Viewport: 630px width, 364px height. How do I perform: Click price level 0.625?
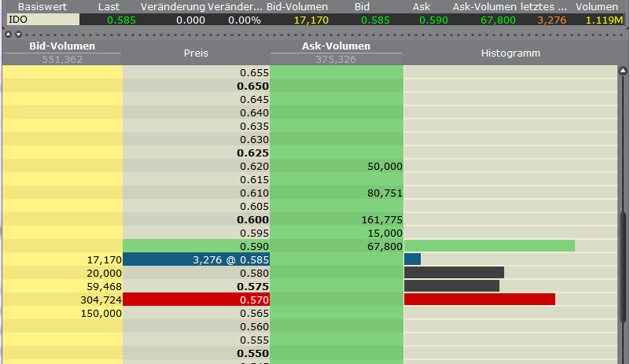252,153
